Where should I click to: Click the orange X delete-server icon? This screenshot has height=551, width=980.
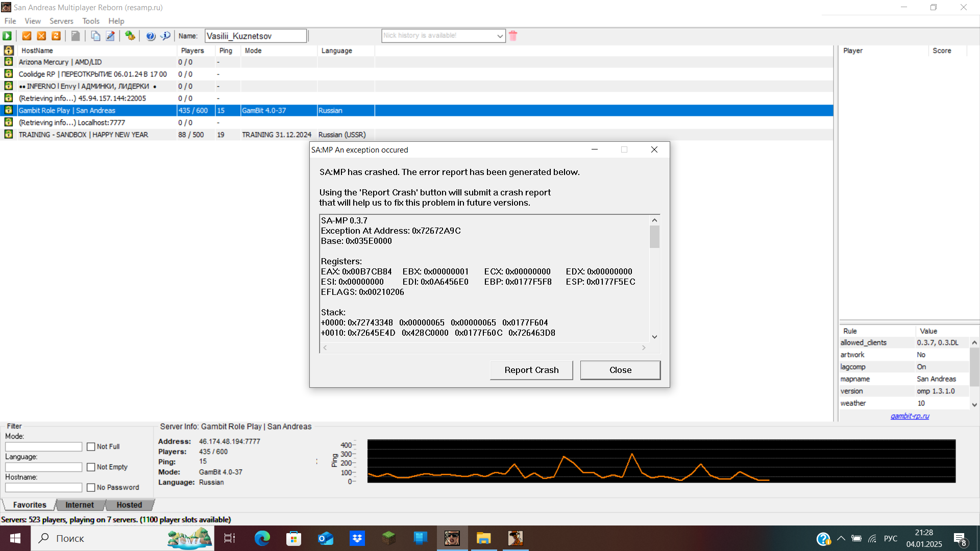[x=42, y=36]
